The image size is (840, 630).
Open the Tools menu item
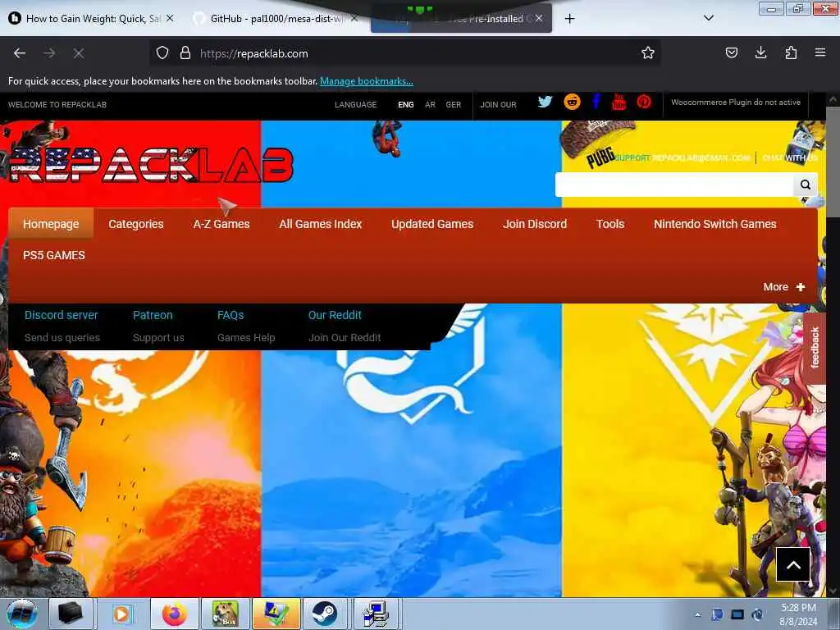point(610,224)
